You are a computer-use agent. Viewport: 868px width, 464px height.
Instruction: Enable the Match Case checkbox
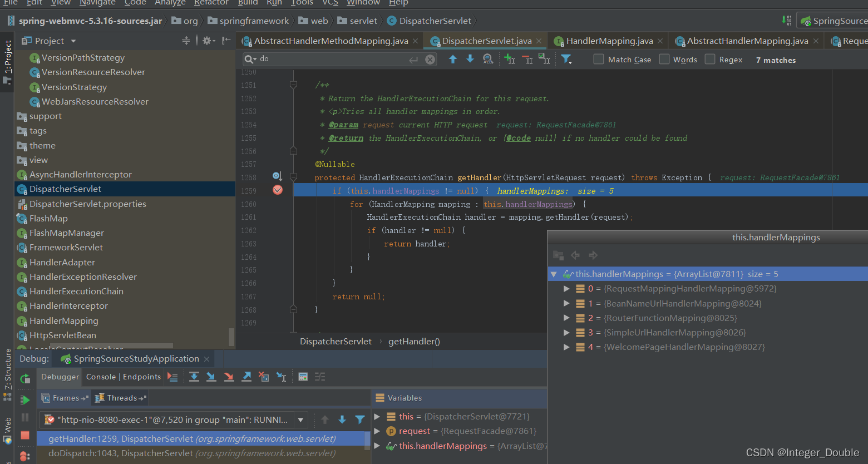click(599, 60)
